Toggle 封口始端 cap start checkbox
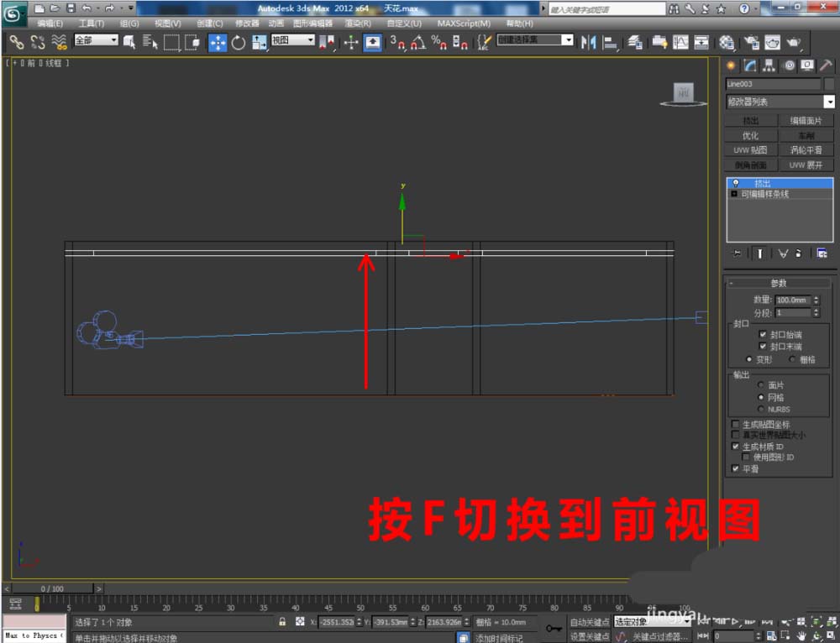Image resolution: width=840 pixels, height=643 pixels. tap(763, 334)
